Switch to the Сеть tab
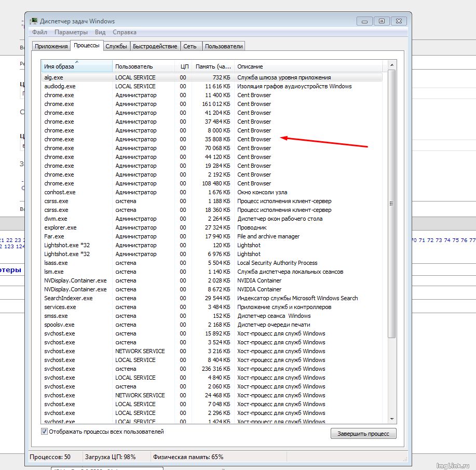This screenshot has width=476, height=470. (190, 46)
